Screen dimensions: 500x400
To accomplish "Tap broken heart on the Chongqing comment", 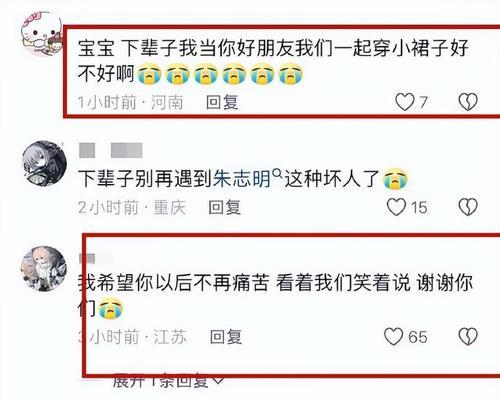I will [x=468, y=207].
